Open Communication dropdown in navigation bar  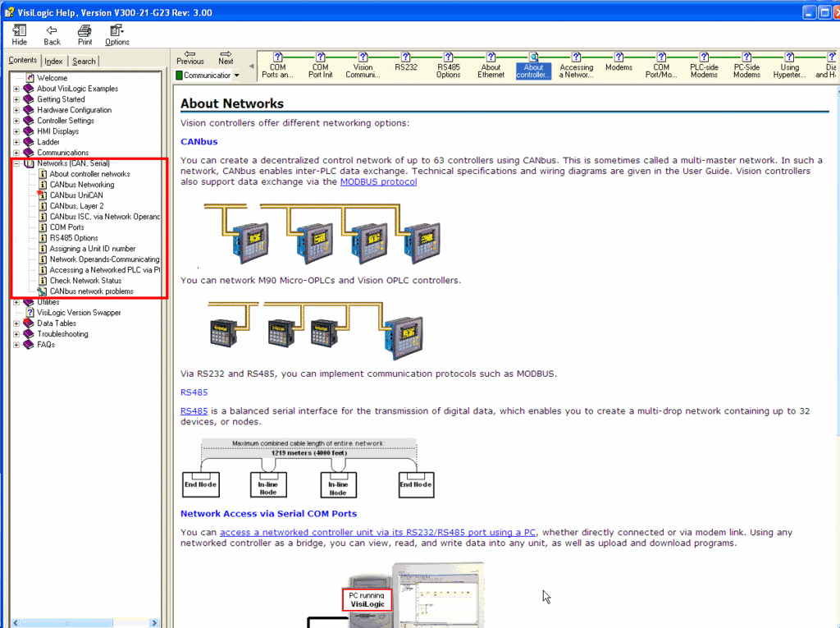(x=236, y=76)
